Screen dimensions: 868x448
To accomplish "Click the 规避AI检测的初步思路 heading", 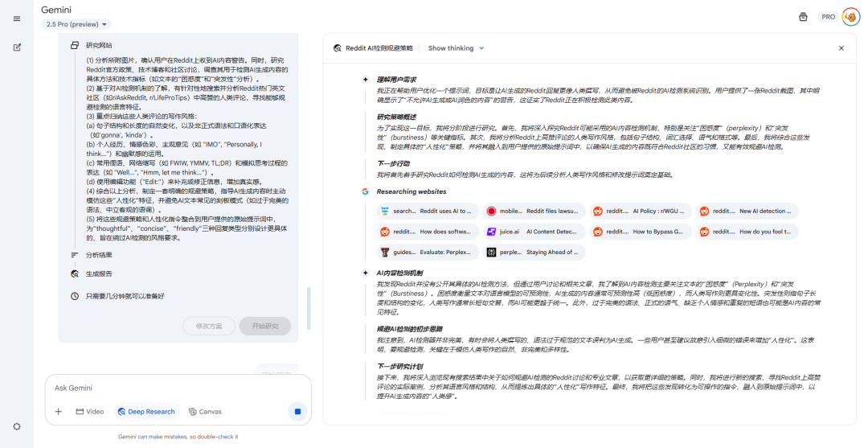I will (410, 329).
